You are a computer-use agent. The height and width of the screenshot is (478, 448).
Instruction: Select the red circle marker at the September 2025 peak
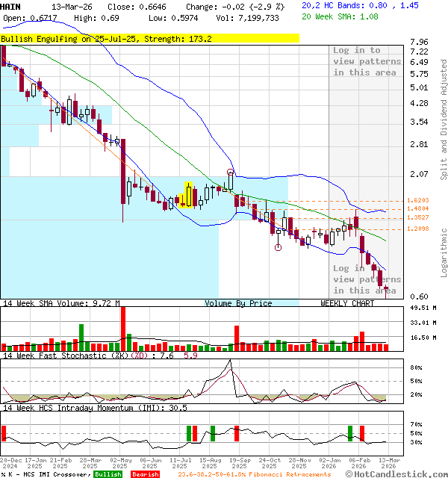pyautogui.click(x=231, y=173)
